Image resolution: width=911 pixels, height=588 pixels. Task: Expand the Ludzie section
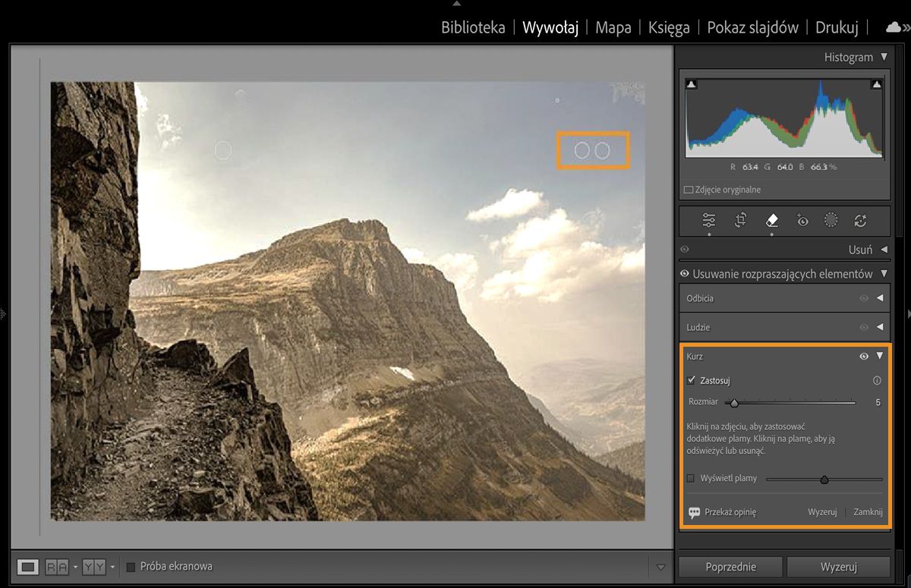click(x=881, y=327)
